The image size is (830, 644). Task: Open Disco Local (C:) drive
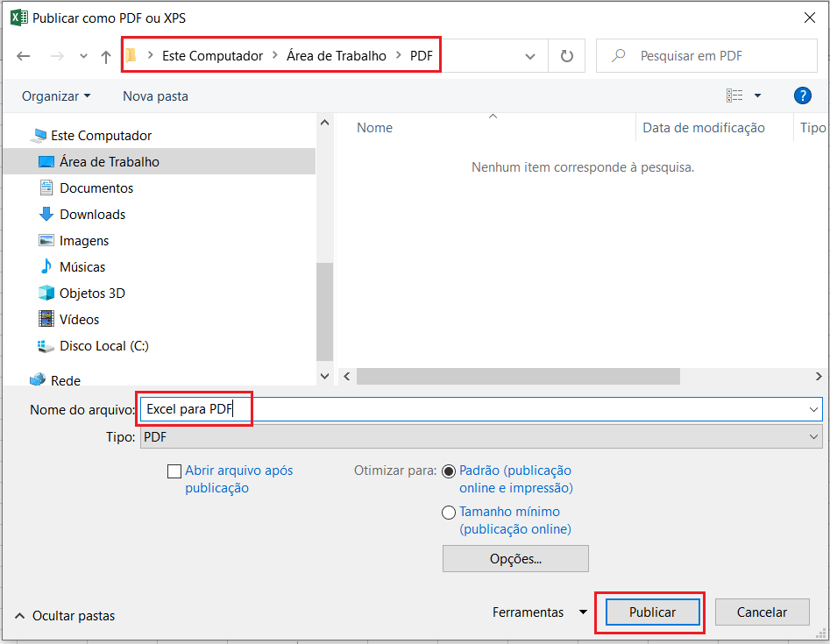click(103, 346)
